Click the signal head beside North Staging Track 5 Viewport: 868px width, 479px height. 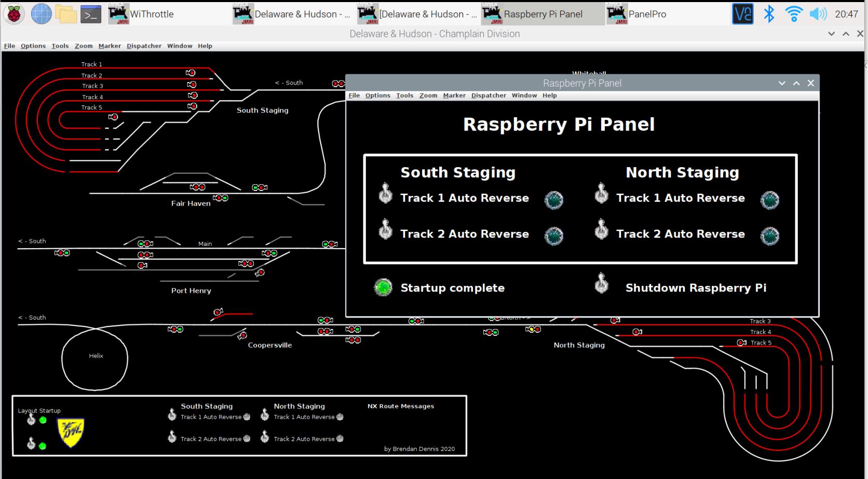[x=742, y=343]
